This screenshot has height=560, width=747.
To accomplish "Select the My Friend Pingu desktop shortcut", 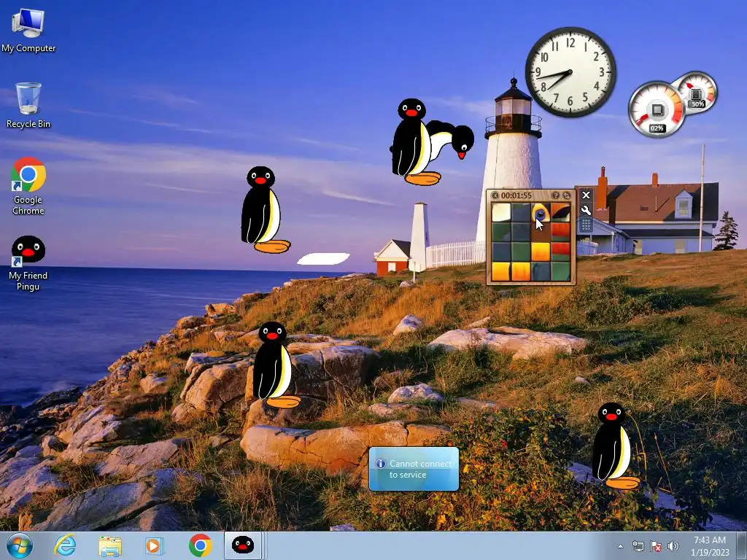I will [x=28, y=263].
